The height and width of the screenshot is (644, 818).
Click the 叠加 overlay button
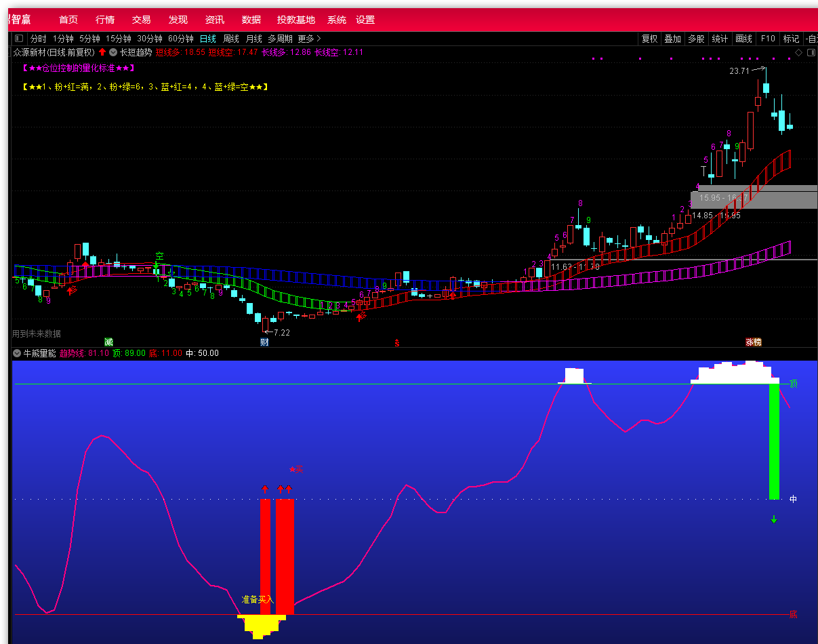(672, 39)
